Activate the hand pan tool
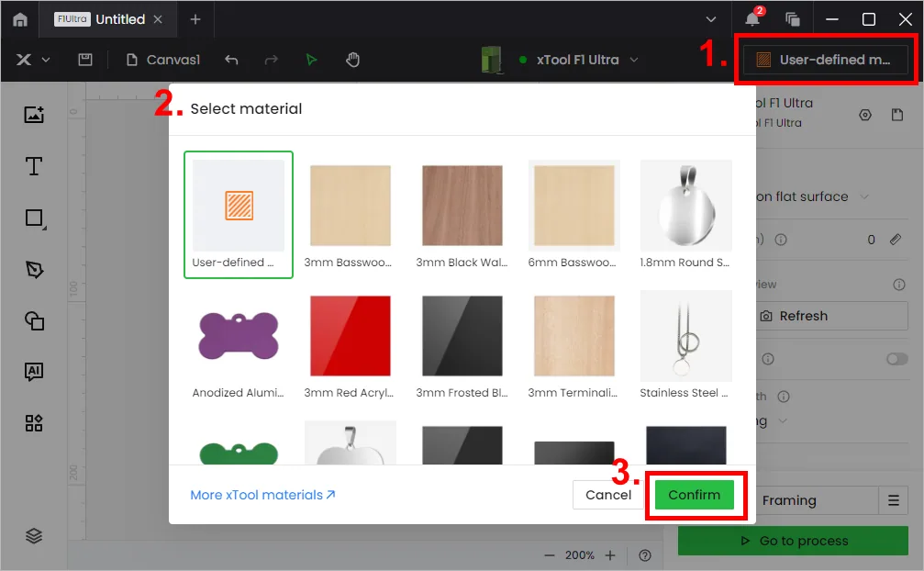924x571 pixels. [352, 60]
